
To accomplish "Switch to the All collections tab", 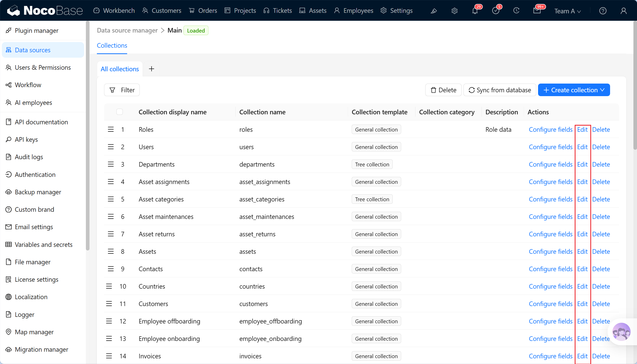I will 120,69.
